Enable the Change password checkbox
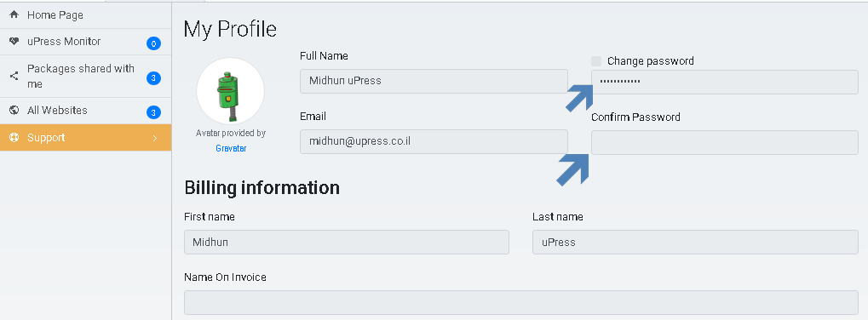Screen dimensions: 868x320 (596, 60)
